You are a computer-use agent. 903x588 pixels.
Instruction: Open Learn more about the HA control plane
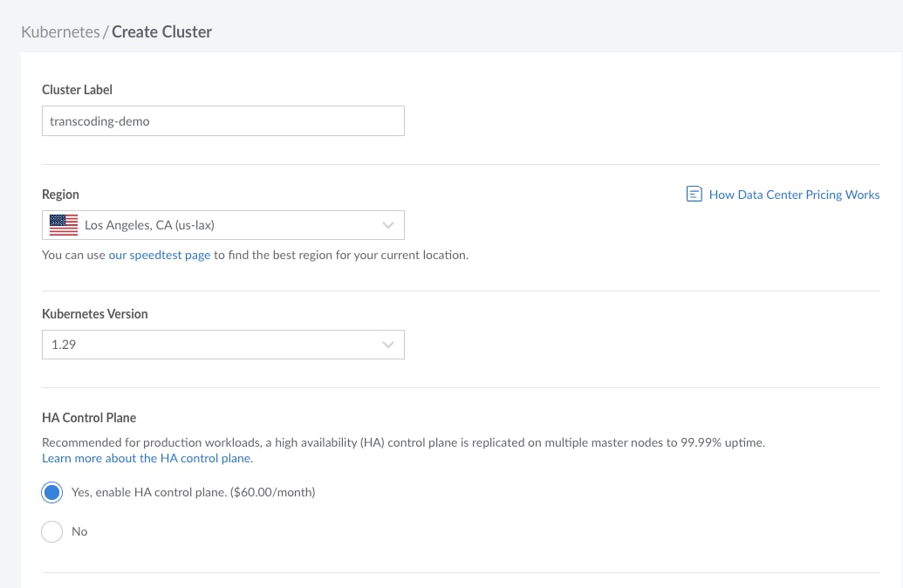point(147,458)
